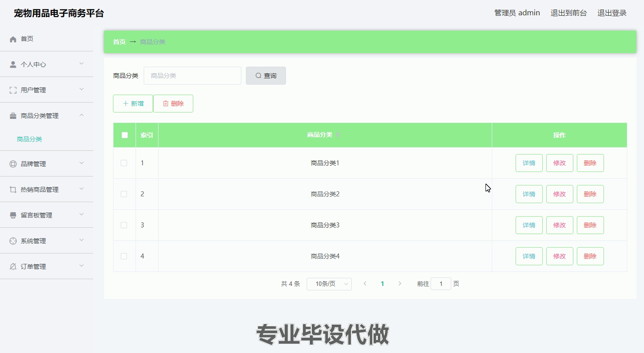
Task: Expand the 系统管理 submenu chevron
Action: tap(82, 240)
